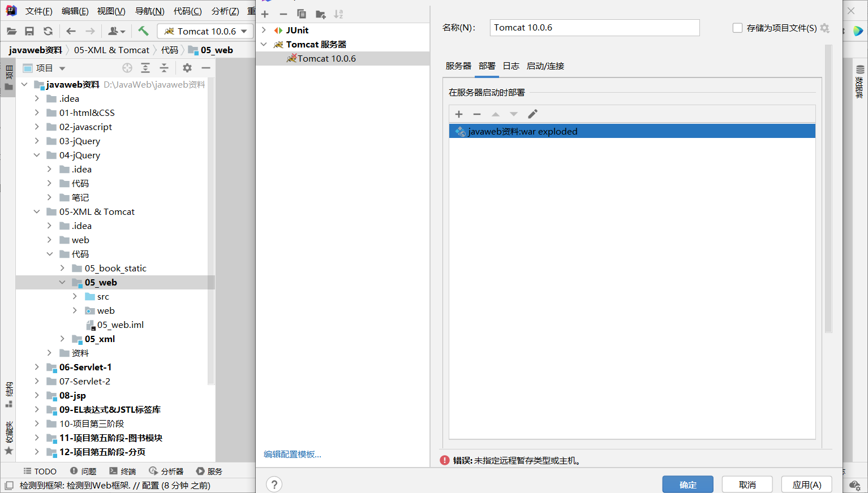This screenshot has height=493, width=868.
Task: Open Tomcat 10.0.6 run configuration dropdown
Action: tap(205, 31)
